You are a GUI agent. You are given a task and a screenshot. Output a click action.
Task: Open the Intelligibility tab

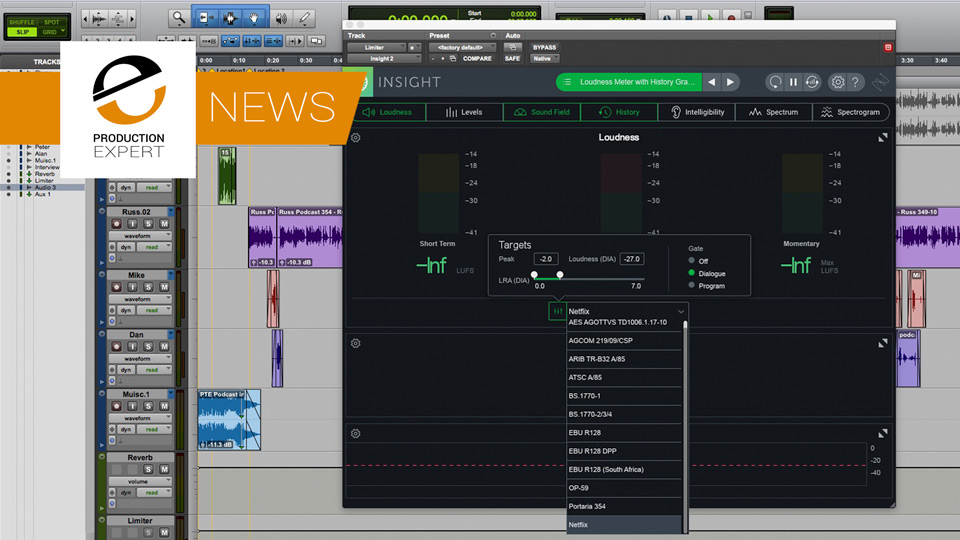pyautogui.click(x=697, y=112)
